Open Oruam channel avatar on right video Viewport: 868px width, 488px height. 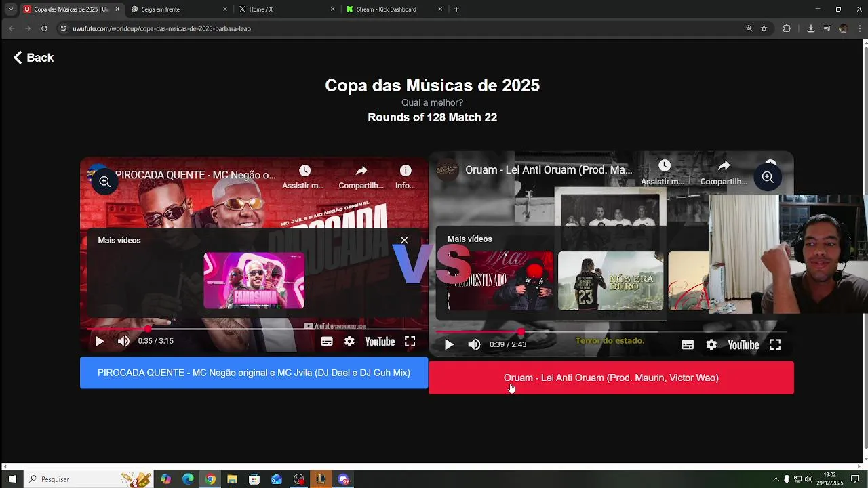pos(447,170)
